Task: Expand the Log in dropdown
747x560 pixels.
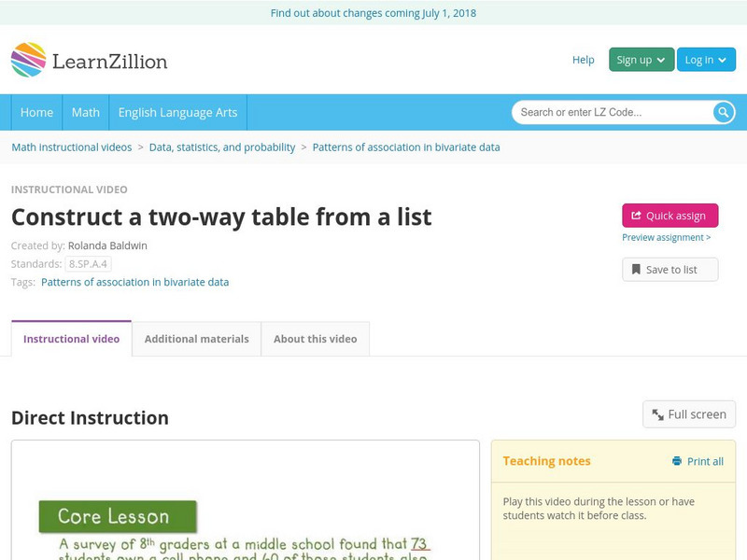Action: [706, 59]
